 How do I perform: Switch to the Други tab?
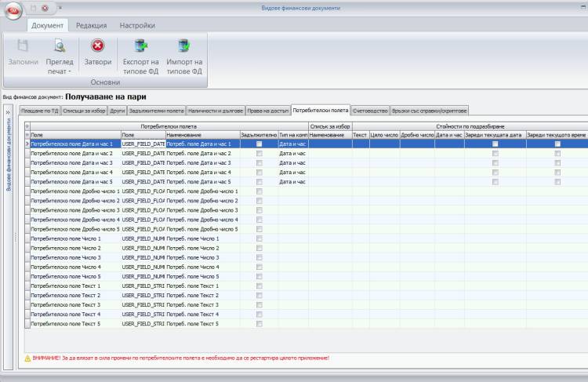[118, 111]
